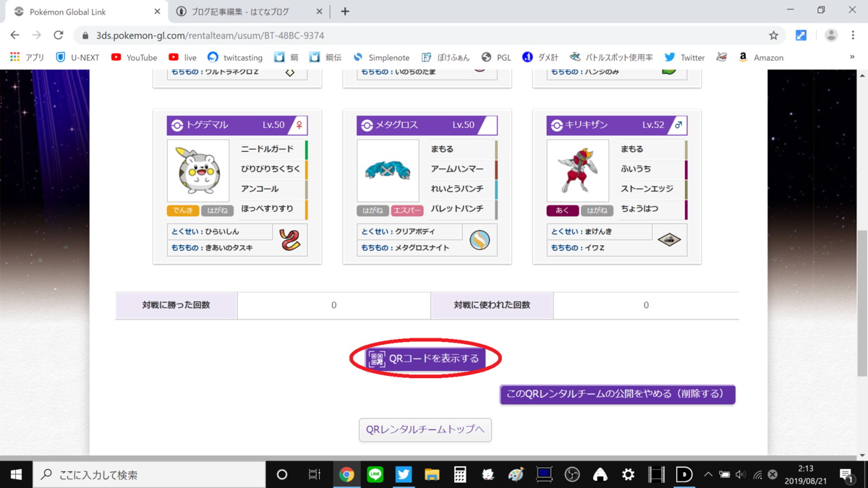Open LINE from the taskbar
This screenshot has width=868, height=488.
click(375, 474)
